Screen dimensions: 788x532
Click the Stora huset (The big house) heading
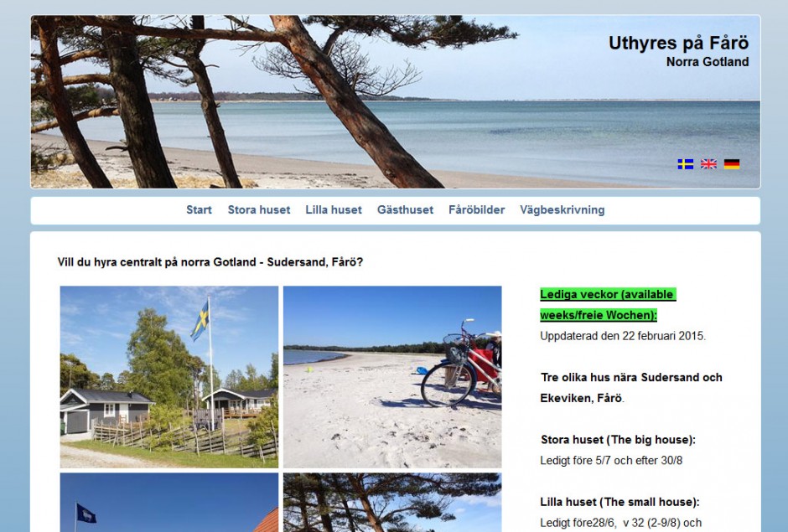[x=618, y=440]
